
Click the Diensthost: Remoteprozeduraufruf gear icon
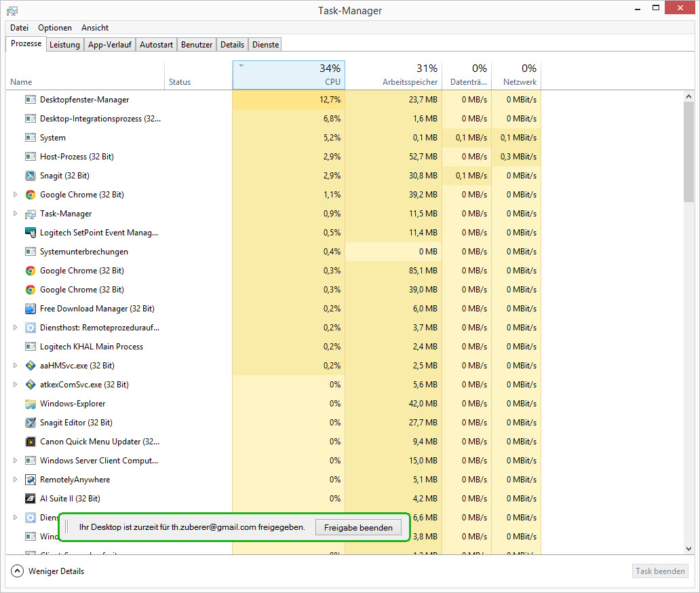point(31,328)
